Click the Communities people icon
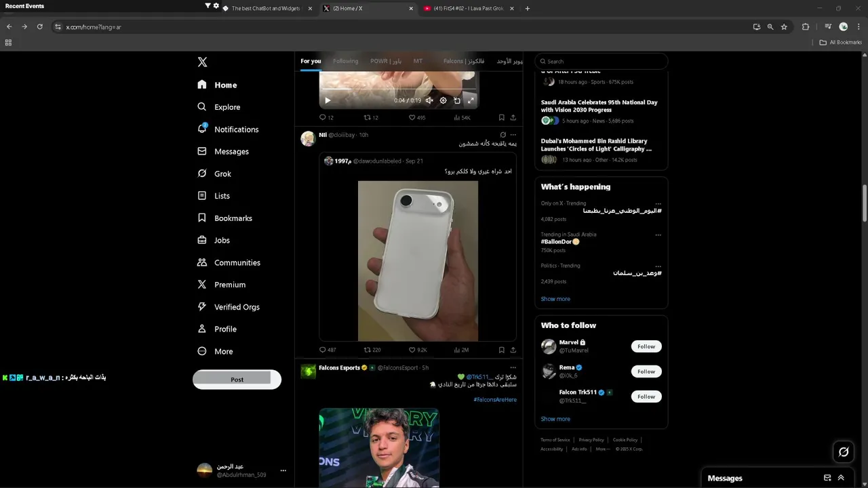 (201, 262)
